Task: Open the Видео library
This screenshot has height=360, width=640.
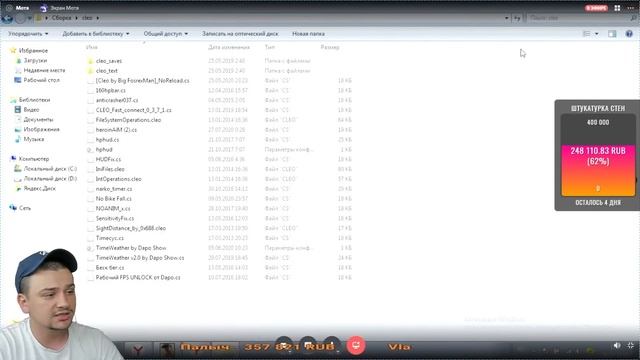Action: [31, 109]
